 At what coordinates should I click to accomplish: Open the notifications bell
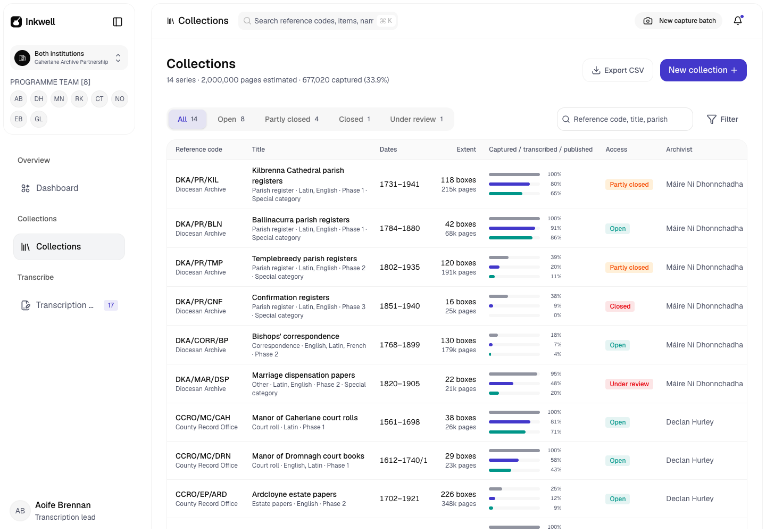pyautogui.click(x=738, y=21)
